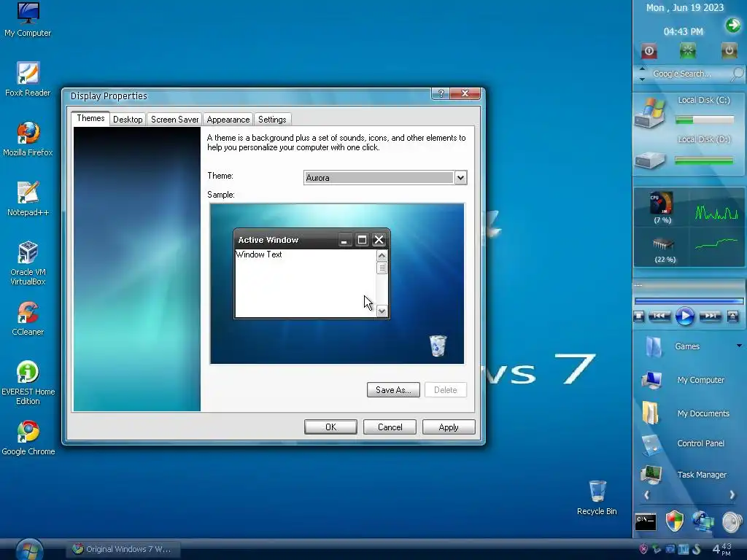The height and width of the screenshot is (560, 747).
Task: Click the CPU usage graph
Action: click(x=716, y=213)
